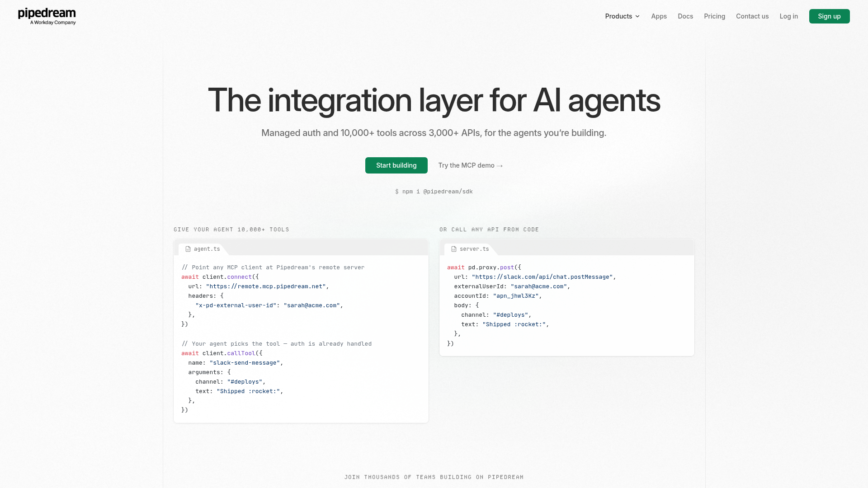Screen dimensions: 868x488
Task: Click the "x-pd-external-user-id" header key
Action: click(236, 305)
